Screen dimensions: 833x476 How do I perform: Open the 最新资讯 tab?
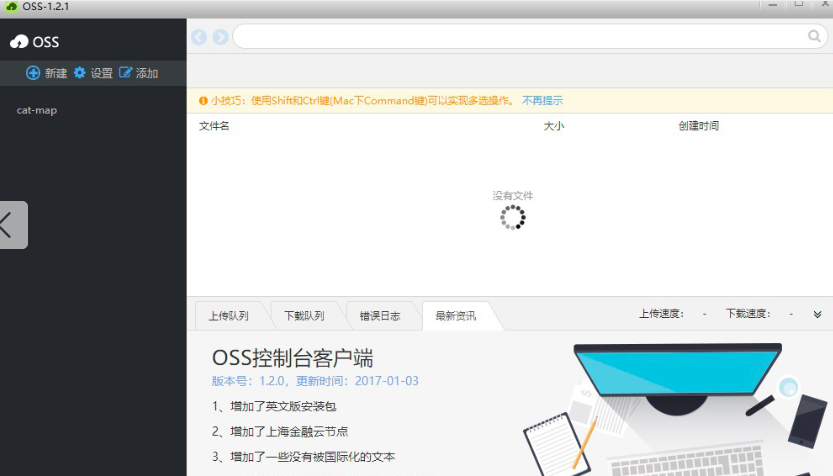tap(456, 316)
